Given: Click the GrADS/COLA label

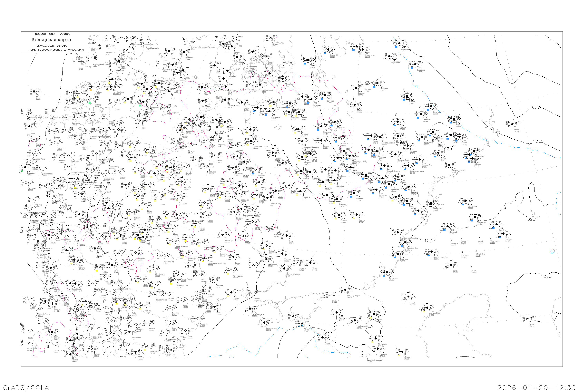Looking at the screenshot, I should coord(26,387).
